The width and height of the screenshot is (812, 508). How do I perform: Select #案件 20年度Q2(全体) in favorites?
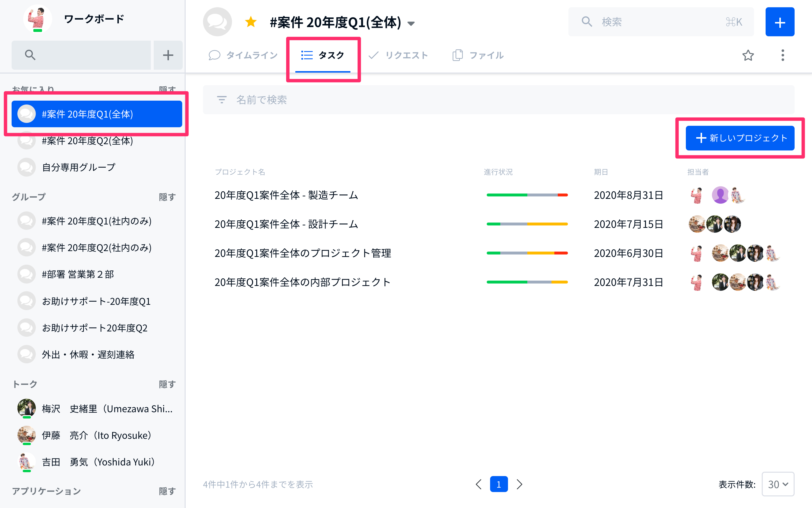pyautogui.click(x=97, y=141)
